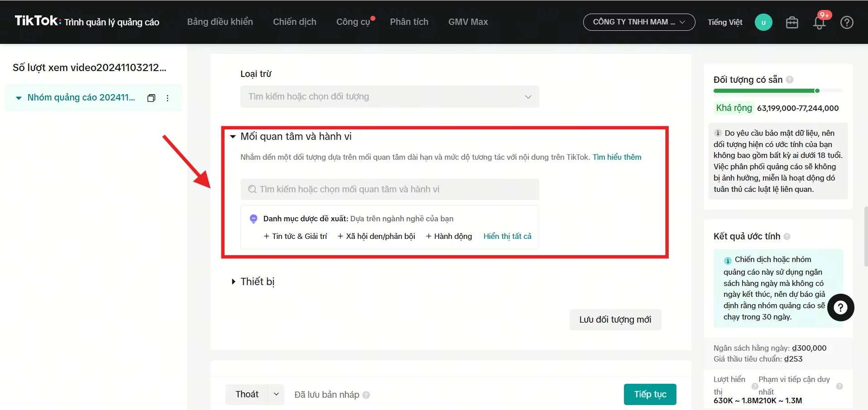Image resolution: width=868 pixels, height=410 pixels.
Task: Click the Thoát button
Action: click(x=247, y=394)
